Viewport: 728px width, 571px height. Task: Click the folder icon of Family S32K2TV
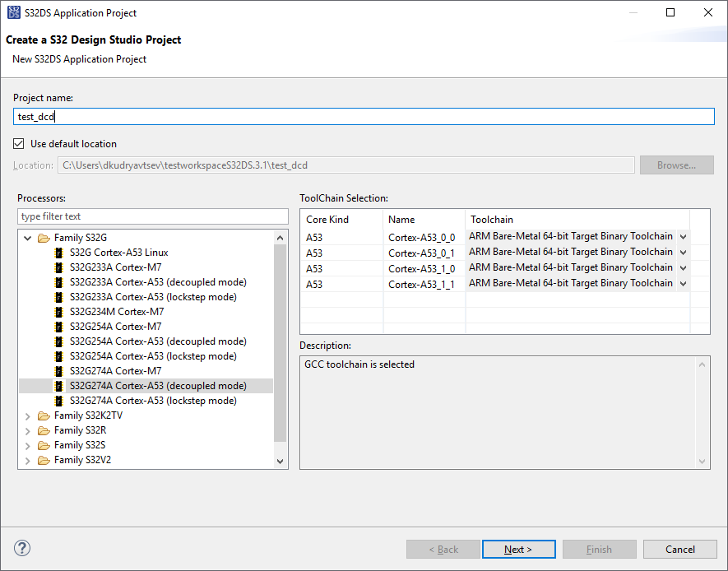pyautogui.click(x=44, y=415)
